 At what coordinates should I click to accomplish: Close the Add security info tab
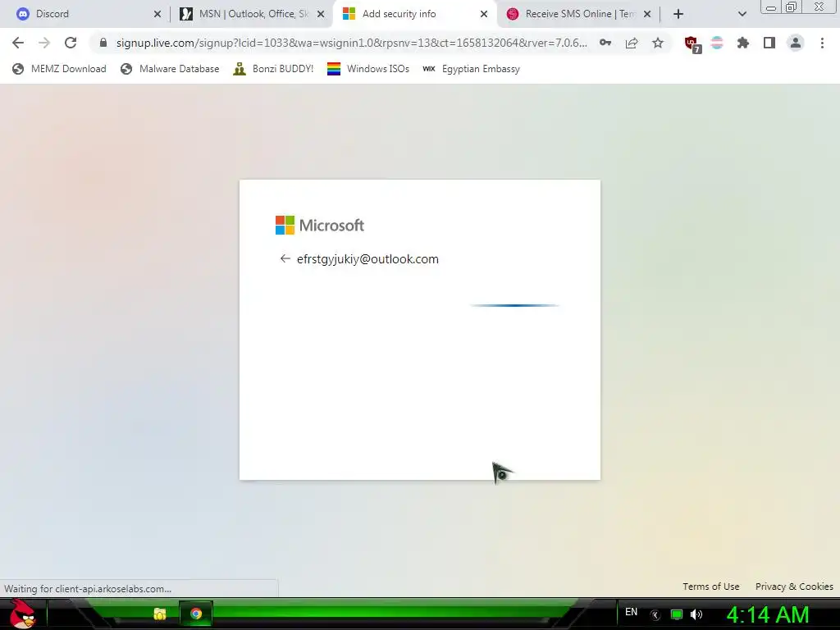[x=484, y=15]
